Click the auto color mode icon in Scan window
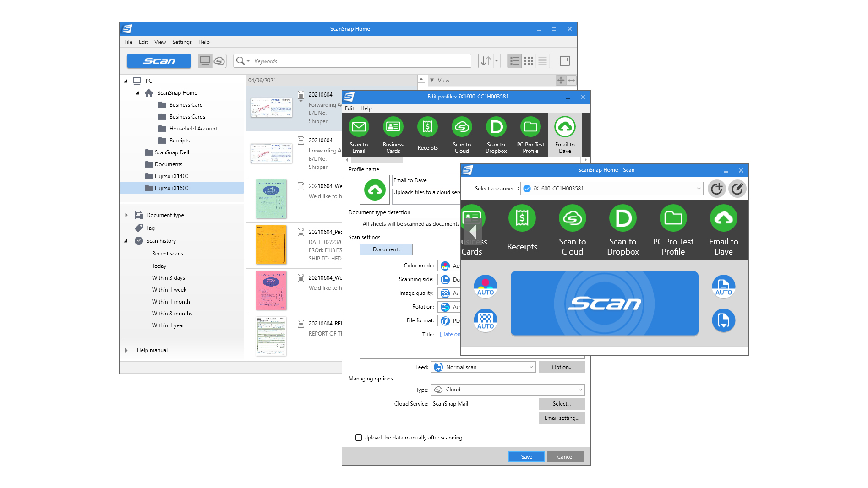The height and width of the screenshot is (488, 868). pos(486,287)
